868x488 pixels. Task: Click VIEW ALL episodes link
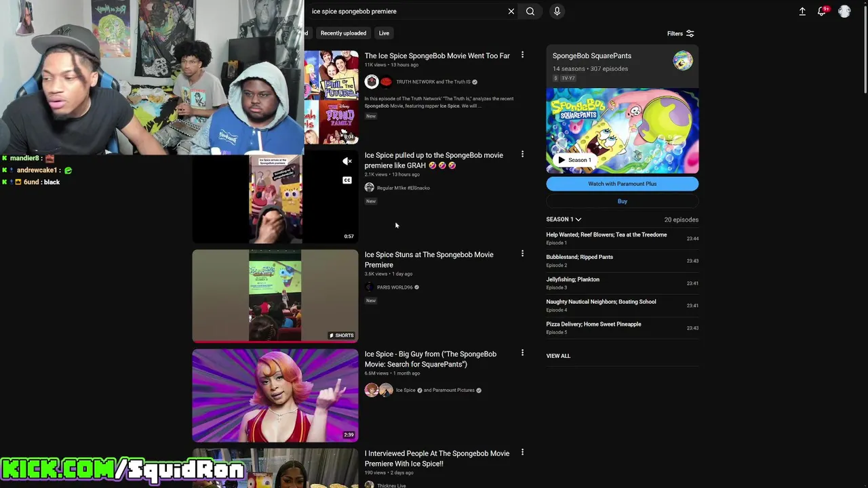coord(558,356)
